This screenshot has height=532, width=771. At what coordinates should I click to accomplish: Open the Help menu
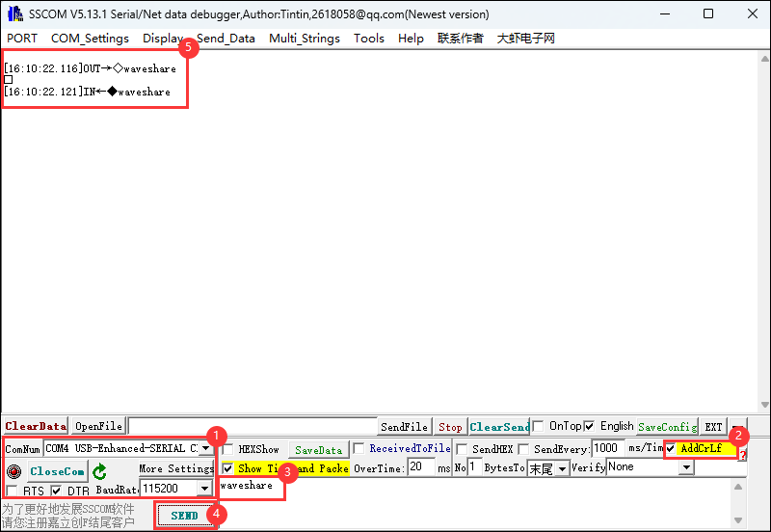coord(411,38)
